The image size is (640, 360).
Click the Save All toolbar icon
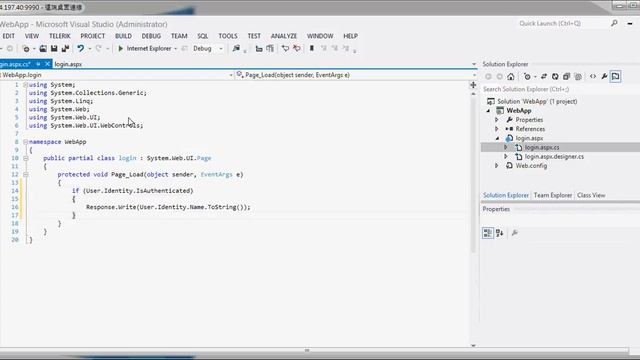[x=65, y=49]
